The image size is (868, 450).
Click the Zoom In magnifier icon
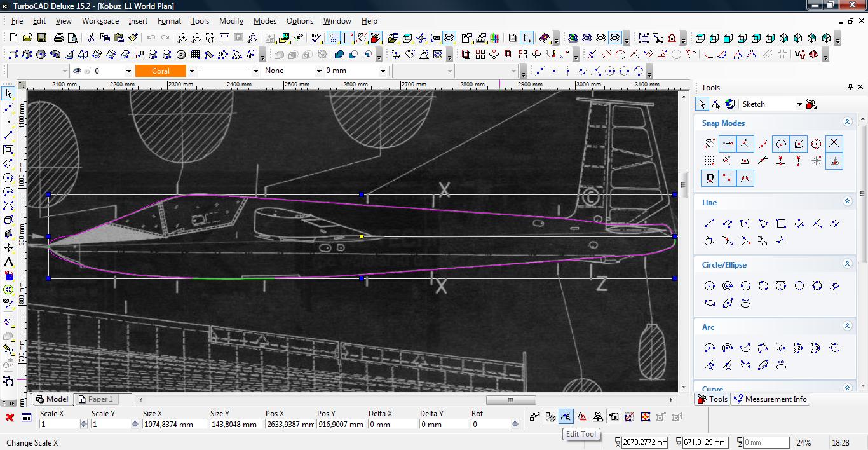click(183, 37)
